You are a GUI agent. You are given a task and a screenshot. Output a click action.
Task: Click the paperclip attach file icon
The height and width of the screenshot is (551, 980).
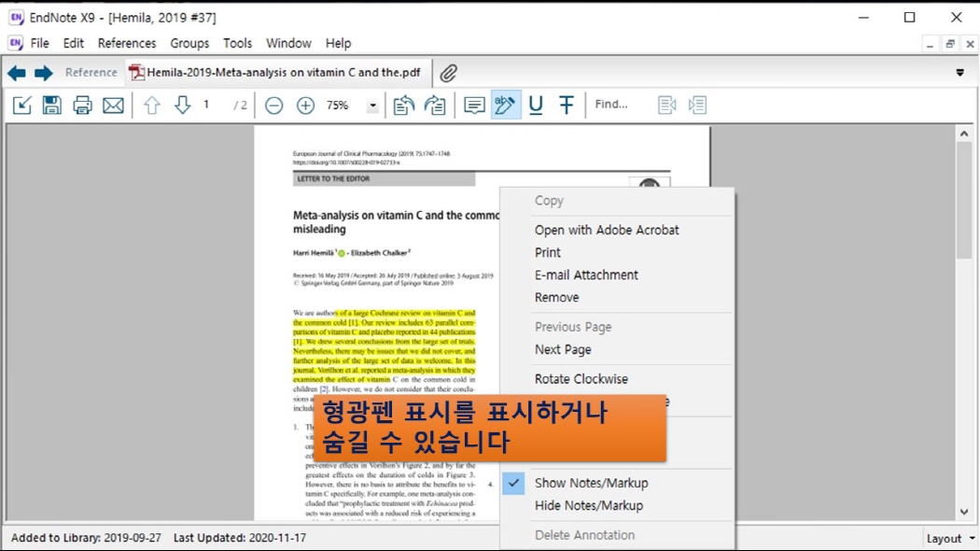point(448,73)
